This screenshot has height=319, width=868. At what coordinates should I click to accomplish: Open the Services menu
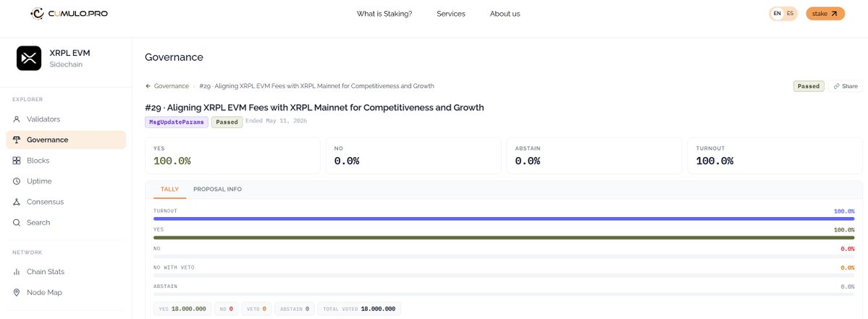pyautogui.click(x=450, y=14)
